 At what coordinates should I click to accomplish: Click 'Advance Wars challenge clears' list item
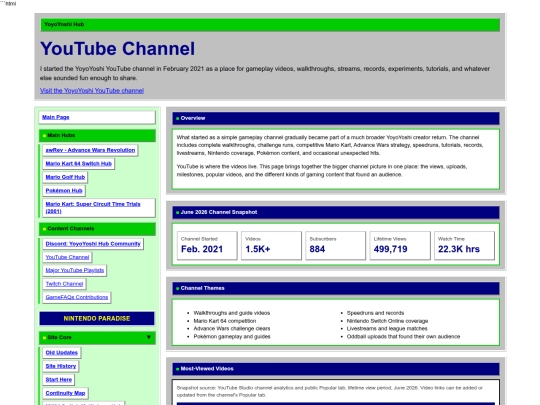(x=231, y=329)
